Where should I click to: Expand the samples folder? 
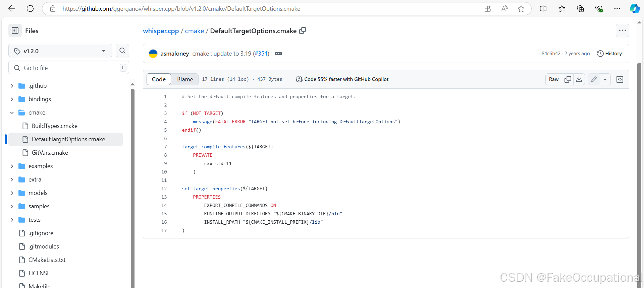tap(12, 206)
